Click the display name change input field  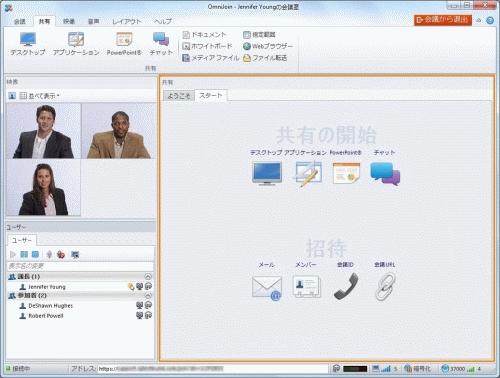(x=80, y=266)
